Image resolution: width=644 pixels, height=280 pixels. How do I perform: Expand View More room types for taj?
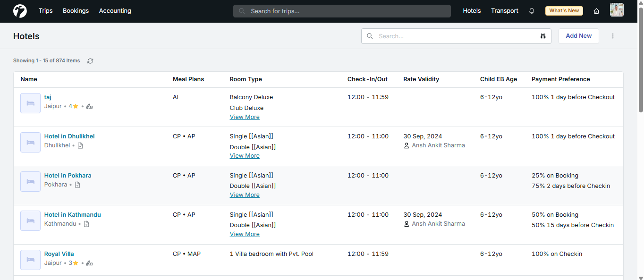click(x=245, y=117)
